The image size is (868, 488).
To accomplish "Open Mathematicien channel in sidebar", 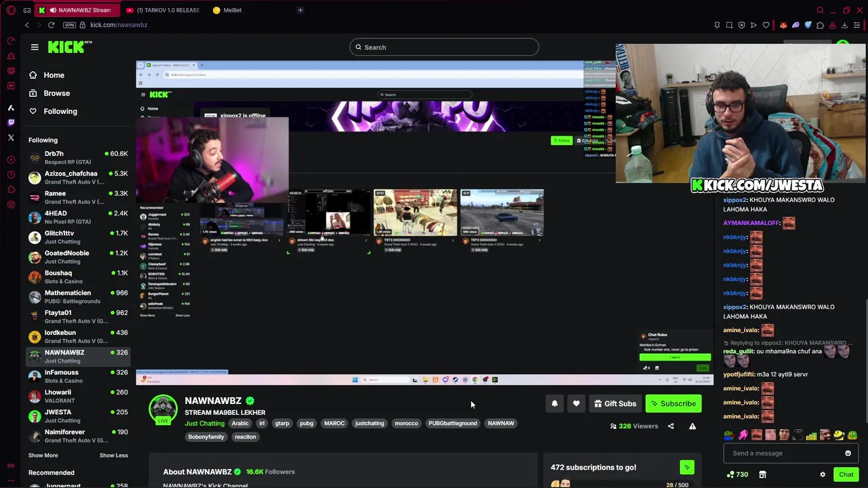I will coord(78,297).
